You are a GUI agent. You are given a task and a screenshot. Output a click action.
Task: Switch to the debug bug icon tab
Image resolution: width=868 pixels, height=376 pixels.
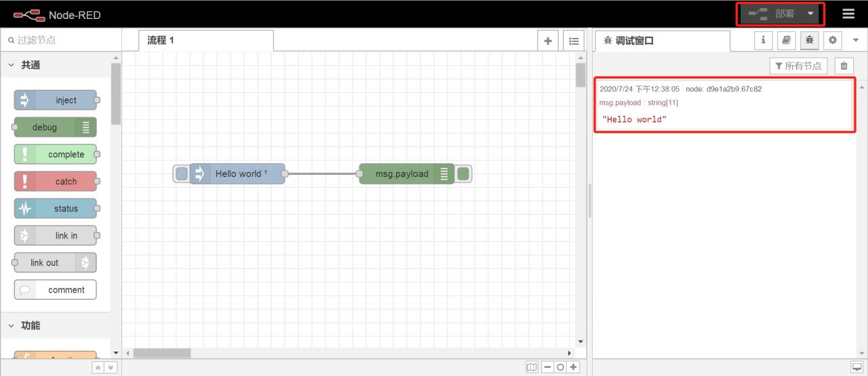[810, 41]
